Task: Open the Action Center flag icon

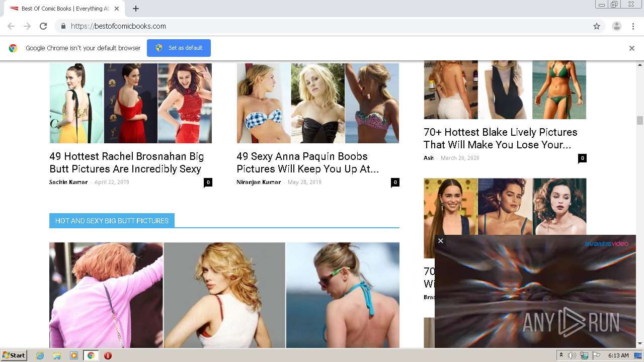Action: point(596,355)
